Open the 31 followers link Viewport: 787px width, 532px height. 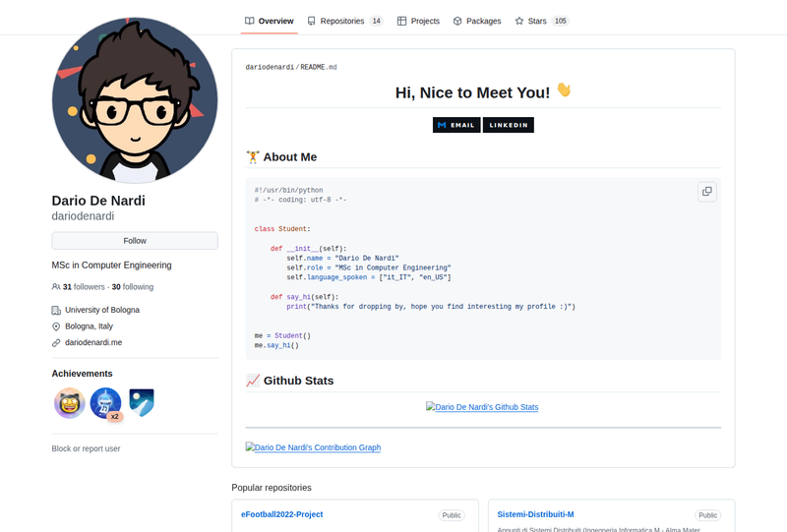79,287
